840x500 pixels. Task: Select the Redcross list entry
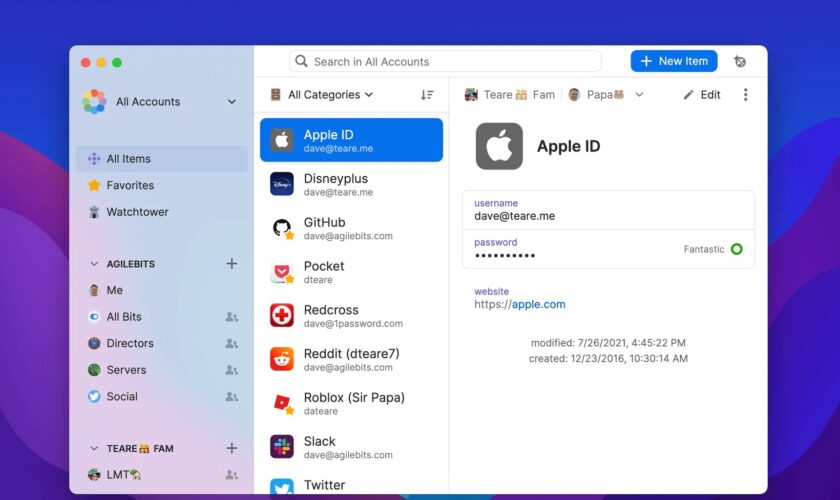point(351,315)
